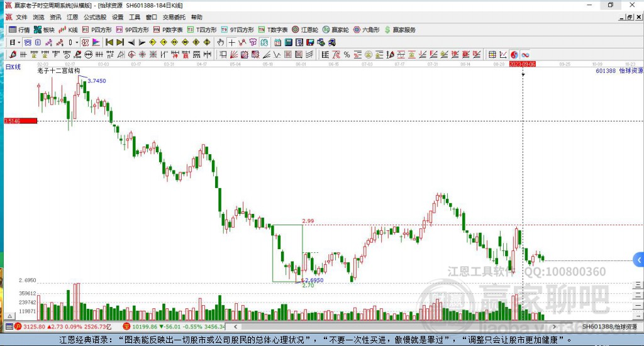Screen dimensions: 644x346
Task: Click the horizontal scrollbar right arrow
Action: [554, 326]
